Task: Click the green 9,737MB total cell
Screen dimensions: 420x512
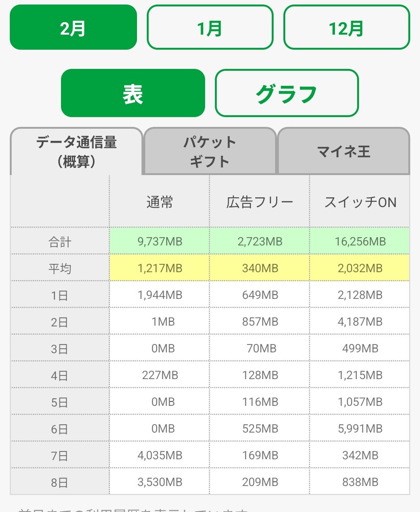Action: point(160,241)
